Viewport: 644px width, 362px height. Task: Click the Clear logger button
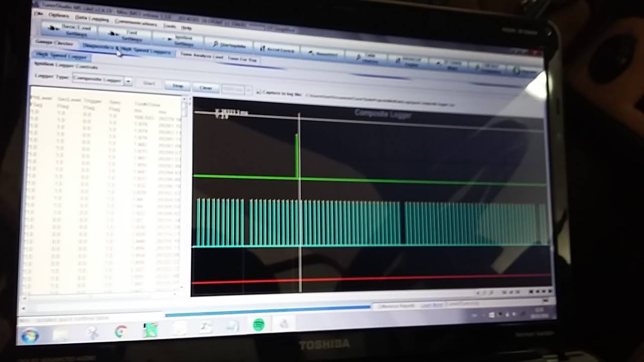tap(205, 87)
